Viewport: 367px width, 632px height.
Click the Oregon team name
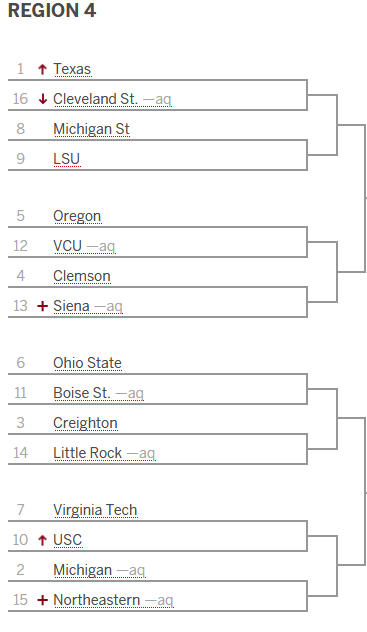click(x=77, y=216)
